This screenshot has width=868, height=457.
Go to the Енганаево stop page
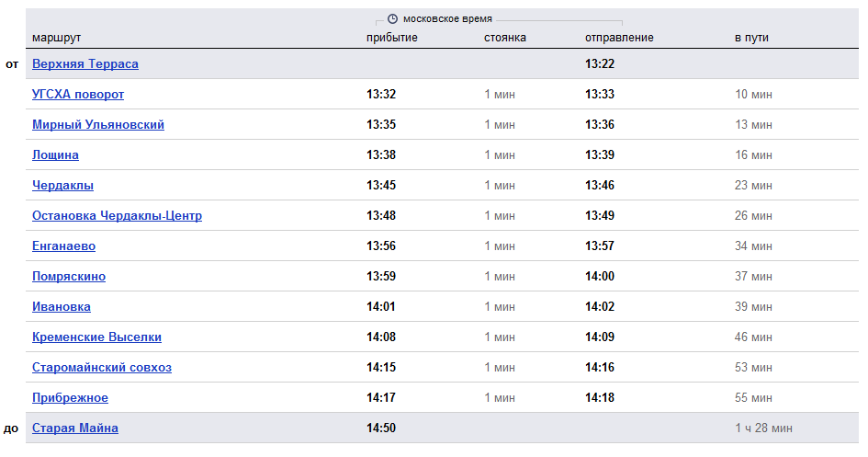[x=63, y=246]
